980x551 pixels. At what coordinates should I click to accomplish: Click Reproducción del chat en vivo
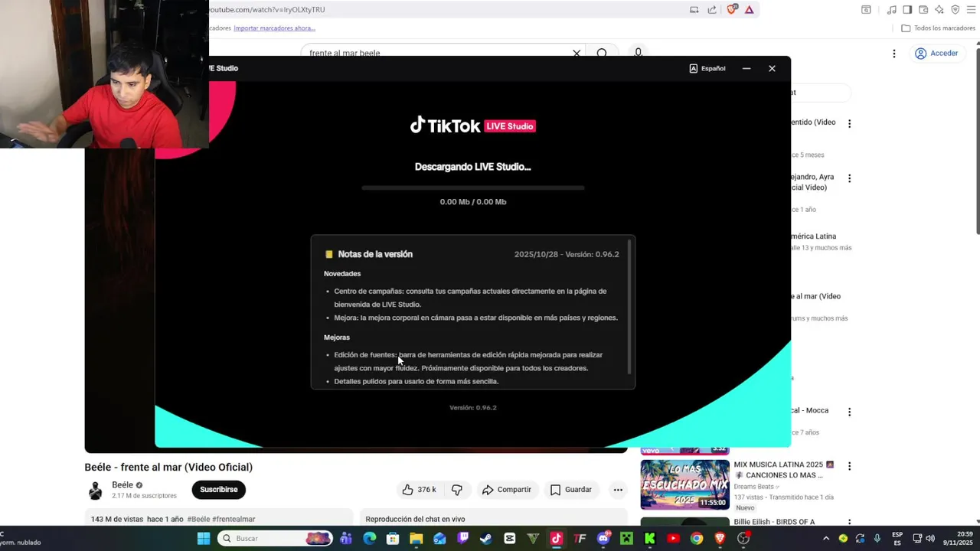coord(415,519)
